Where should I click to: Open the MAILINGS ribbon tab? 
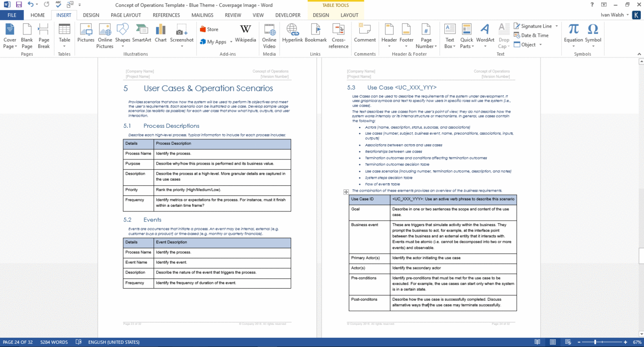[202, 15]
